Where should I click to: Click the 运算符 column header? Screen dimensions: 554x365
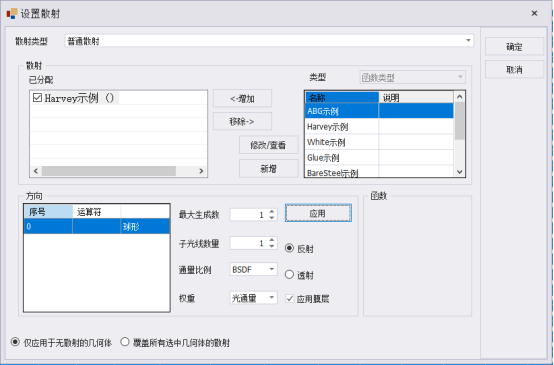coord(96,212)
